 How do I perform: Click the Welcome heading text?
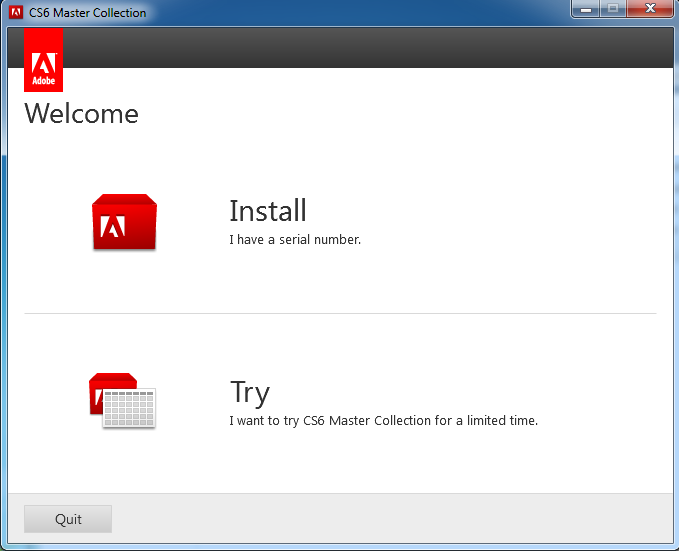click(x=81, y=114)
